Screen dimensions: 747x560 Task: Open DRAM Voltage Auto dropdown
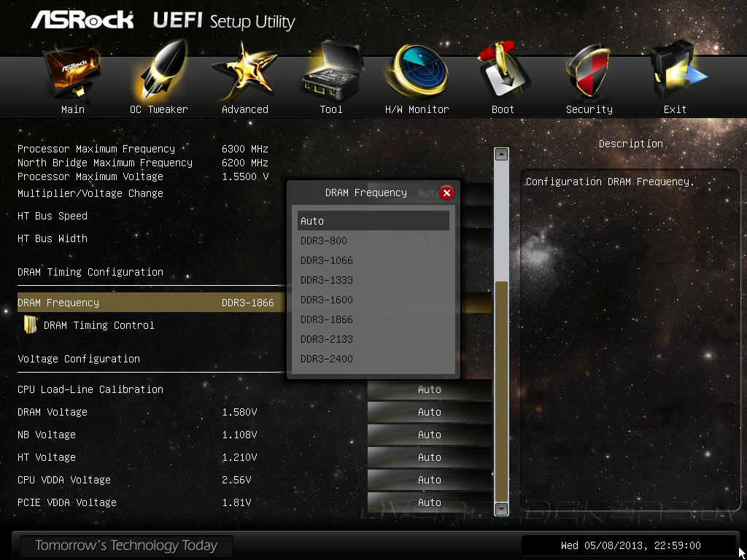pyautogui.click(x=430, y=413)
